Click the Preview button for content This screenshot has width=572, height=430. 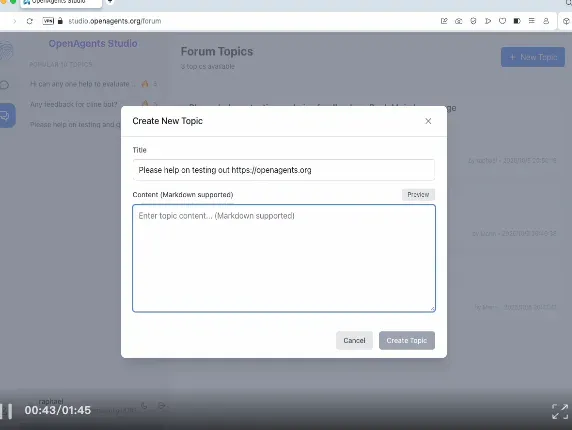click(418, 195)
